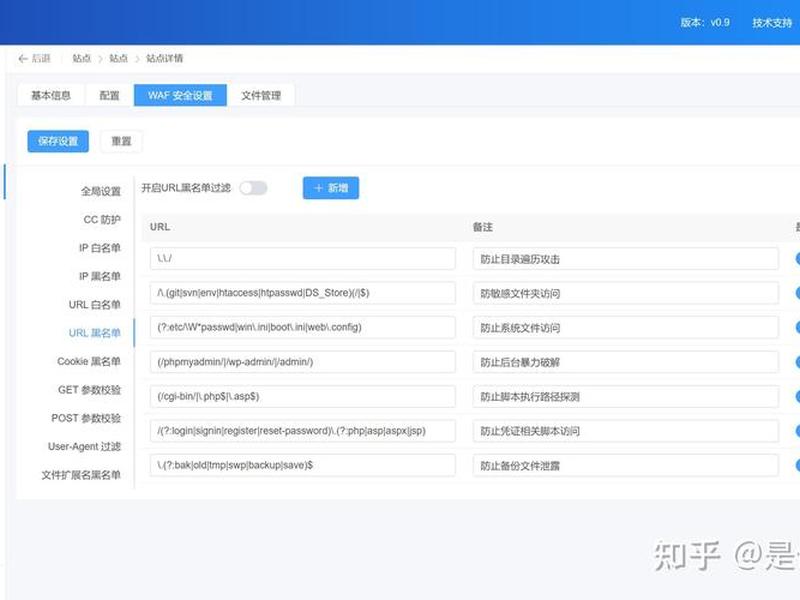
Task: Open the 基本信息 tab
Action: coord(51,95)
